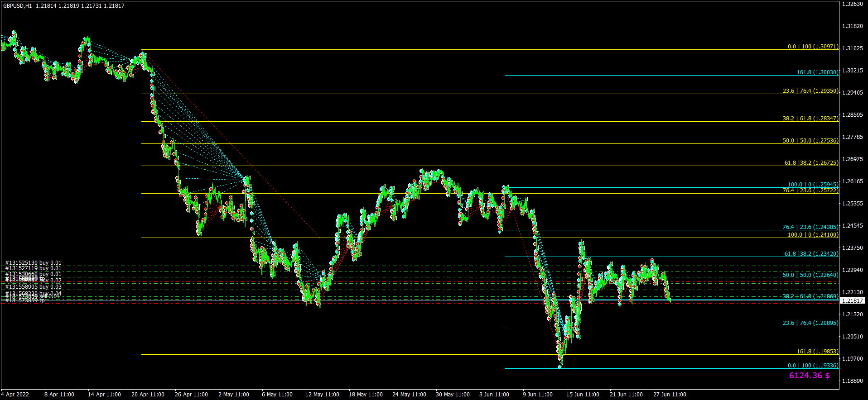Click order label #131527119 buy 0.01
This screenshot has height=400, width=868.
coord(33,268)
